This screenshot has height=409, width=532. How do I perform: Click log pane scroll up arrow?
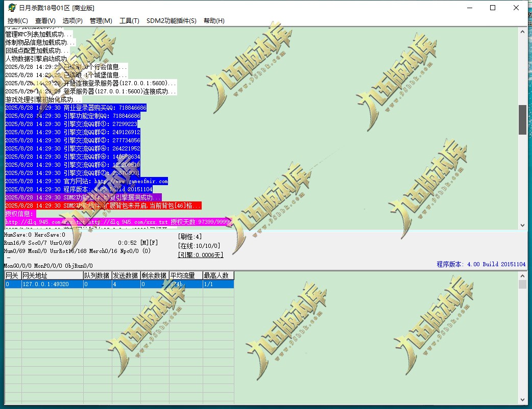522,32
